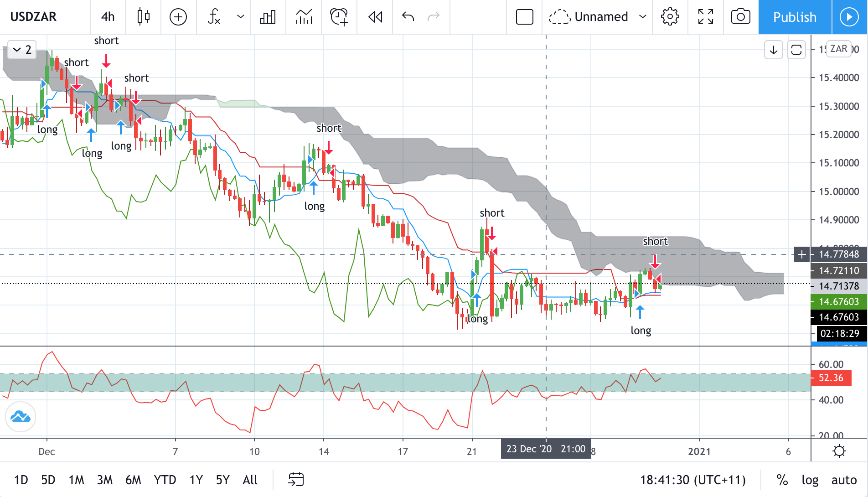The width and height of the screenshot is (868, 497).
Task: Open indicators and strategies (fx) icon
Action: pos(214,17)
